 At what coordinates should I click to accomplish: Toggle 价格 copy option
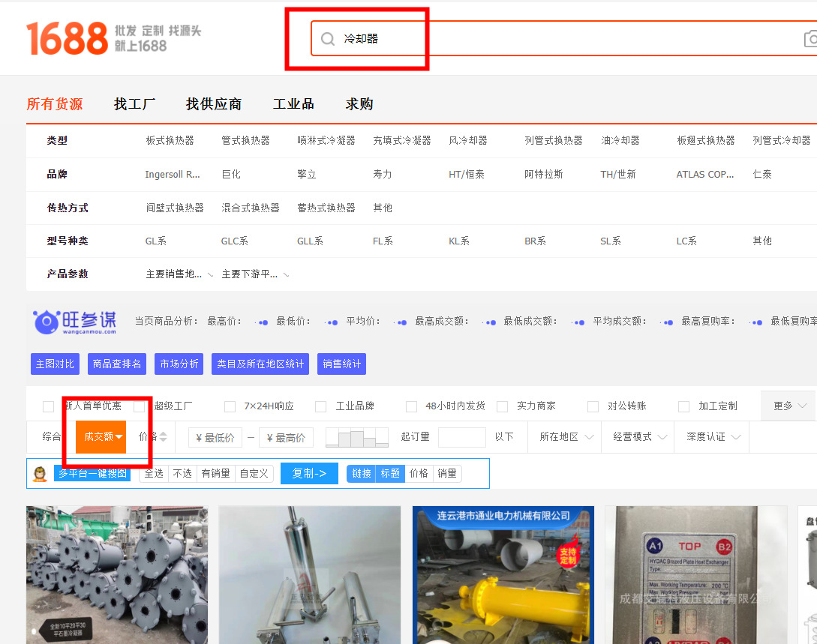[419, 474]
